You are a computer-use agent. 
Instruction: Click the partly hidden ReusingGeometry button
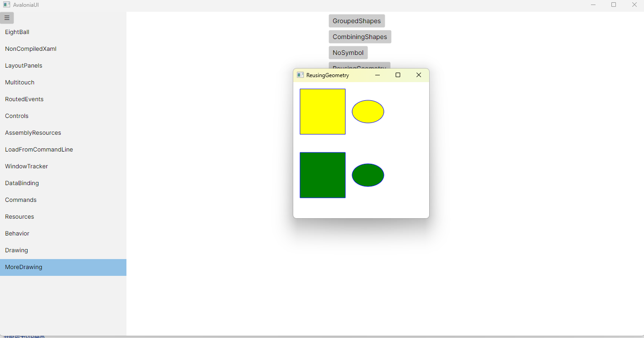coord(359,65)
